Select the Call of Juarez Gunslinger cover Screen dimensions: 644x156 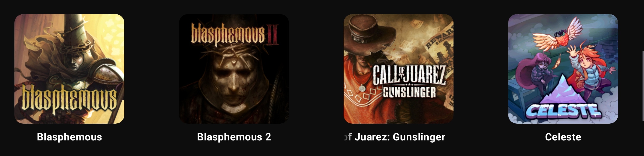pyautogui.click(x=398, y=69)
